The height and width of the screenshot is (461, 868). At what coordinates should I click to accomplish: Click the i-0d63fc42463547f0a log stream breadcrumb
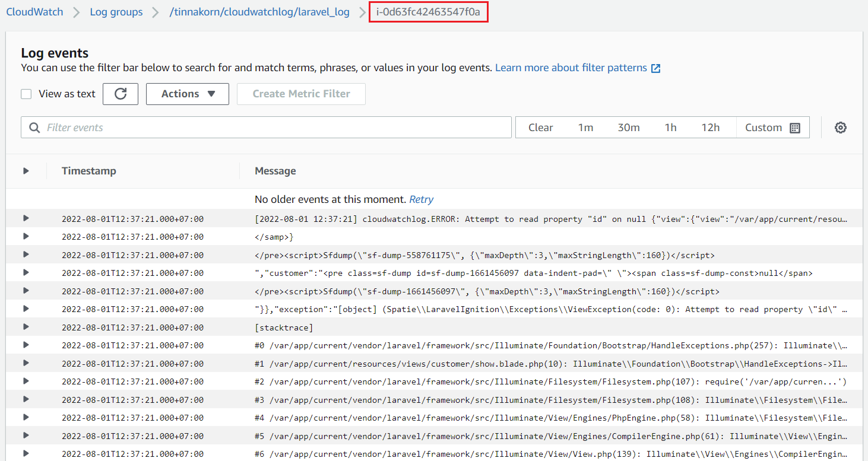[x=428, y=12]
